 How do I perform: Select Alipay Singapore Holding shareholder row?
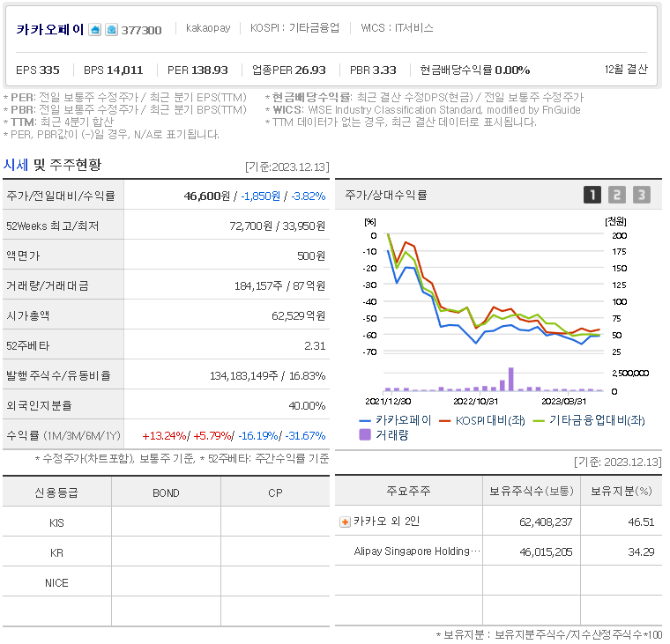[499, 551]
